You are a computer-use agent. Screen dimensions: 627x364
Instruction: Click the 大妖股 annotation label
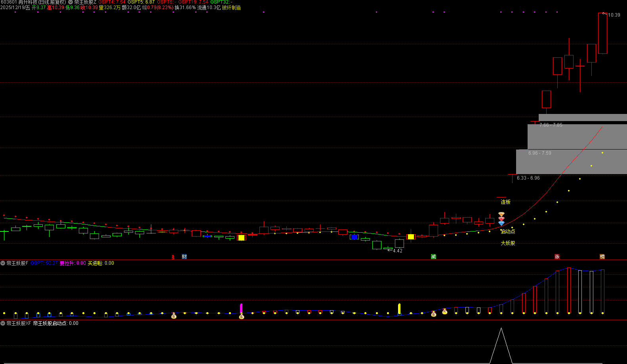point(508,243)
